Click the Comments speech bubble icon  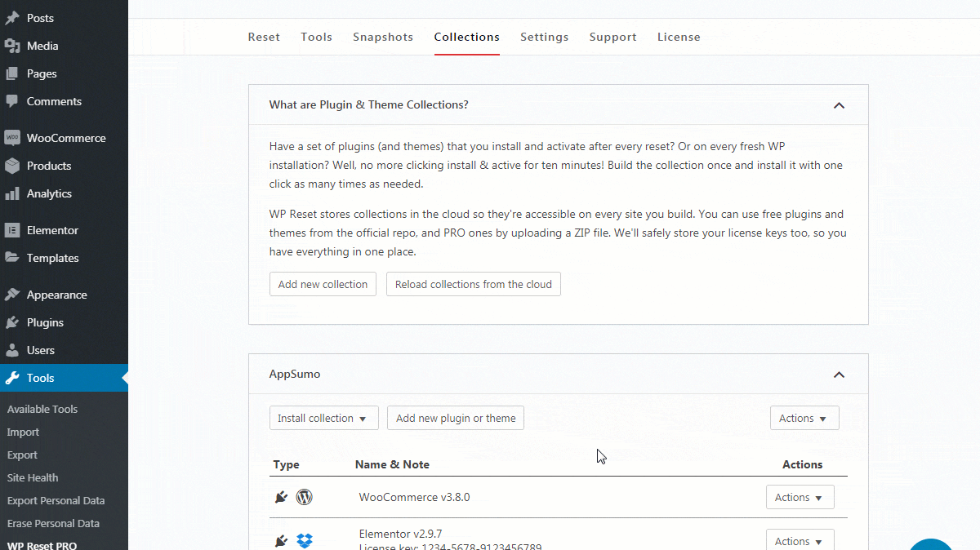pyautogui.click(x=13, y=101)
